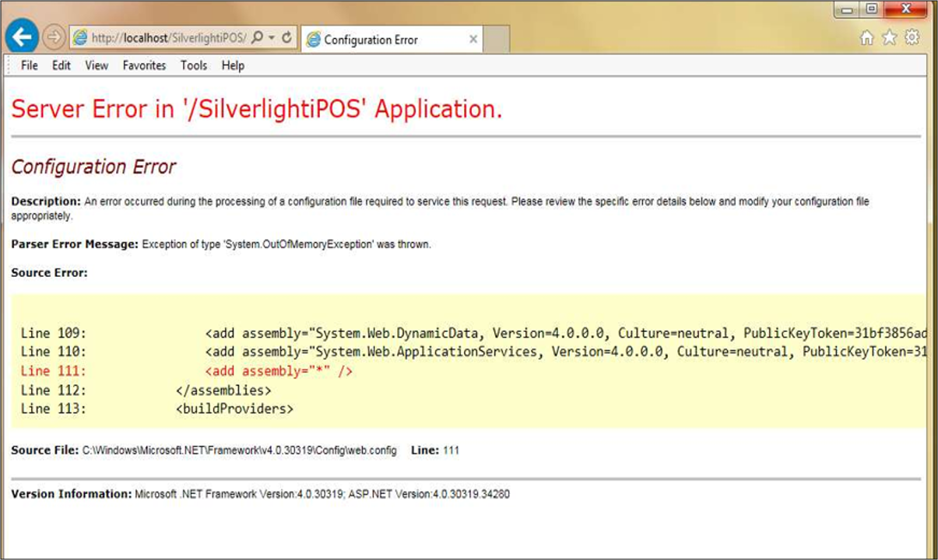Click the page icon beside the address URL

coord(79,38)
